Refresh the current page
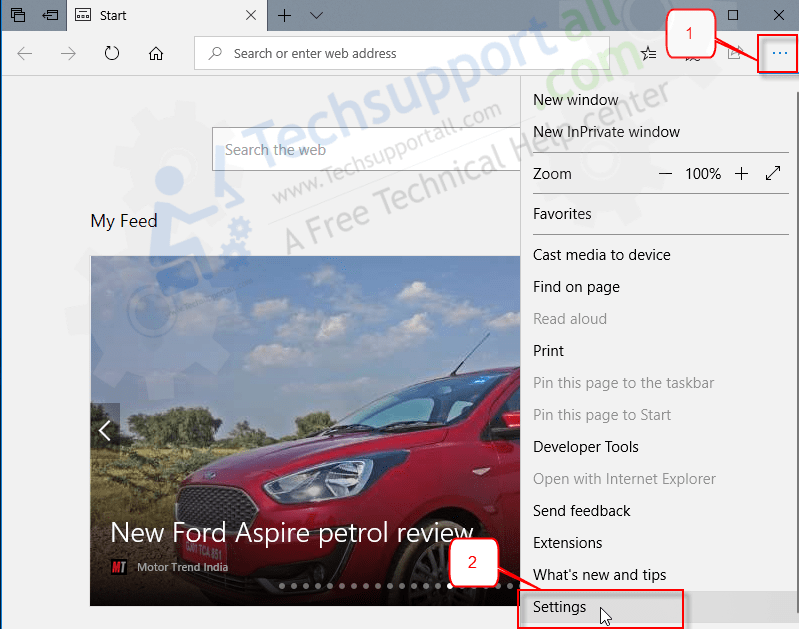 (112, 53)
